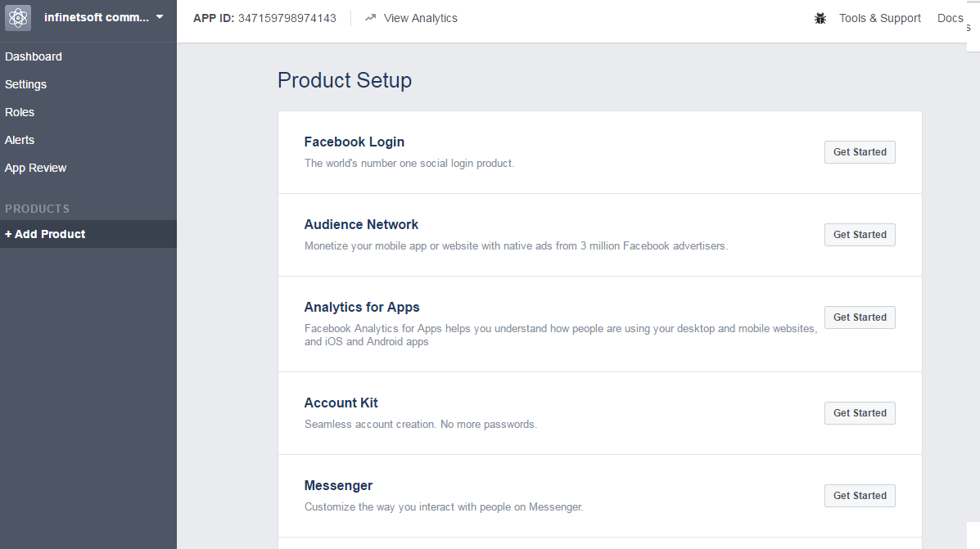Open the app switcher dropdown beside infinetsoft comm...

(x=160, y=17)
